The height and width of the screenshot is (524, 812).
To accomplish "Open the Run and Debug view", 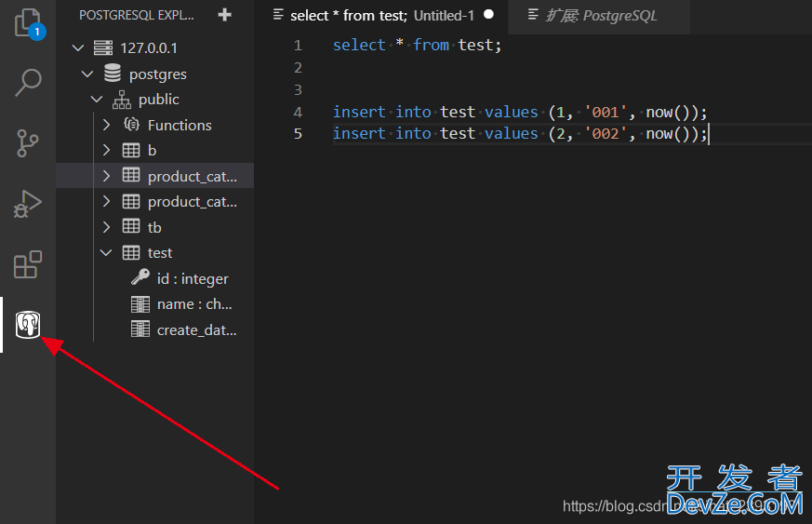I will 28,204.
